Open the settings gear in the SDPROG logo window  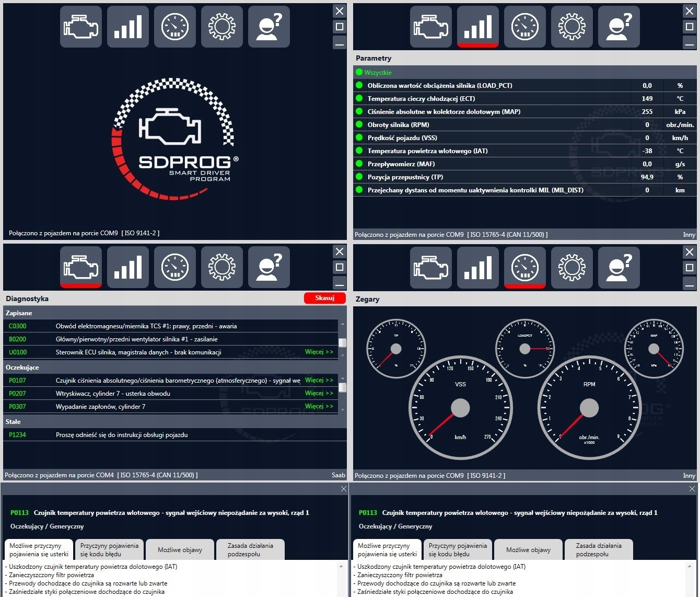point(222,27)
